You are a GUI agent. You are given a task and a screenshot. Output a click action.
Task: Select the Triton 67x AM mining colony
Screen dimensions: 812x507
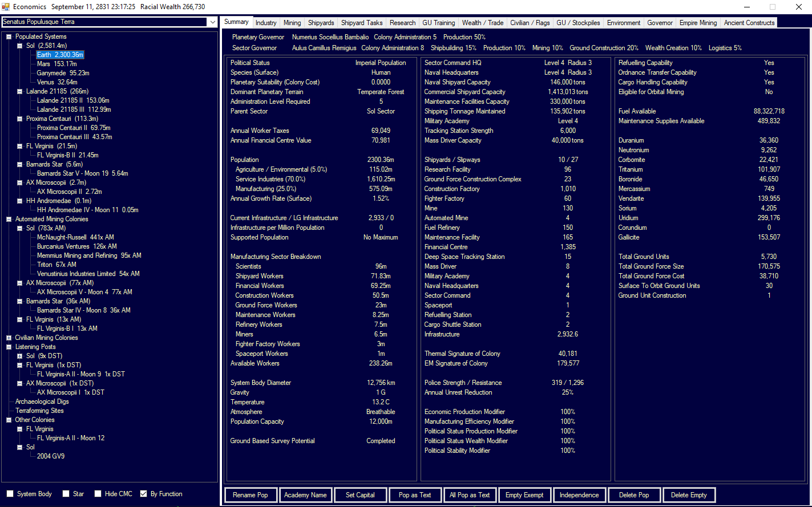pyautogui.click(x=56, y=265)
